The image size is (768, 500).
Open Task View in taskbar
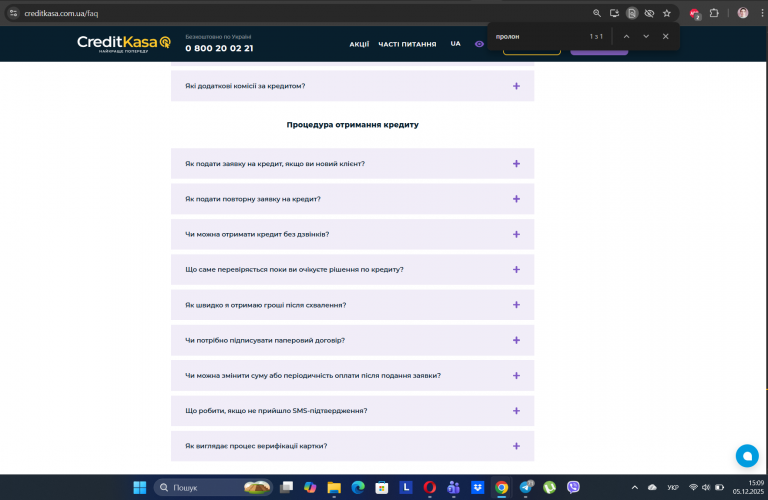click(x=286, y=487)
